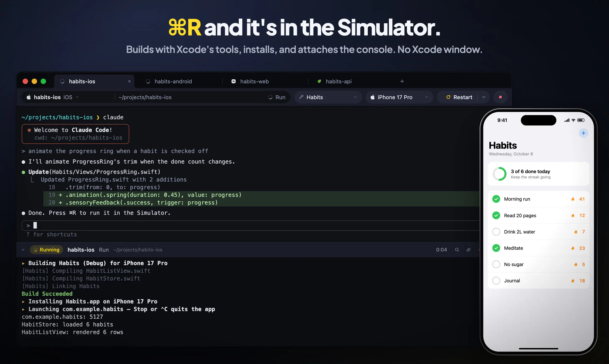Click the Wi-Fi icon in simulator status bar
Viewport: 609px width, 364px height.
pos(573,120)
